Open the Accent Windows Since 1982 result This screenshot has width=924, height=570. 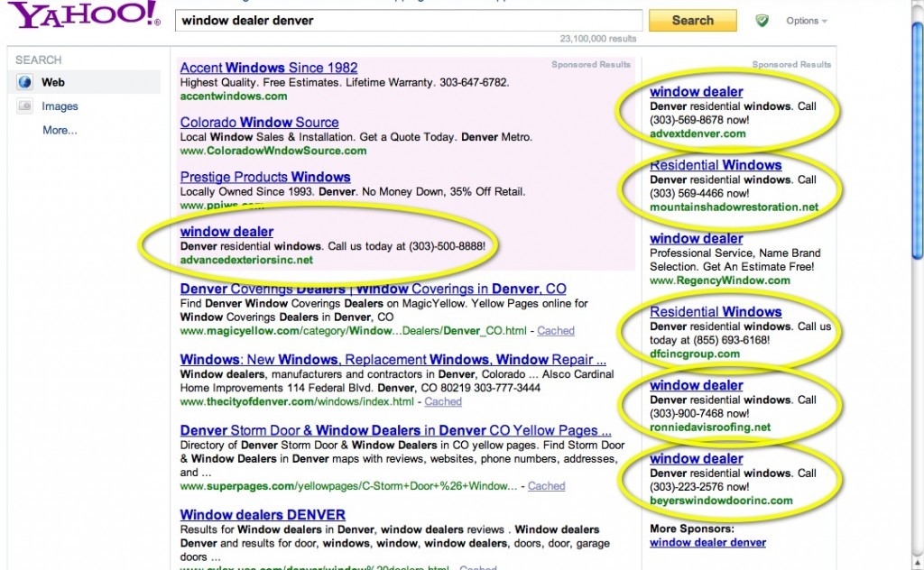(268, 68)
